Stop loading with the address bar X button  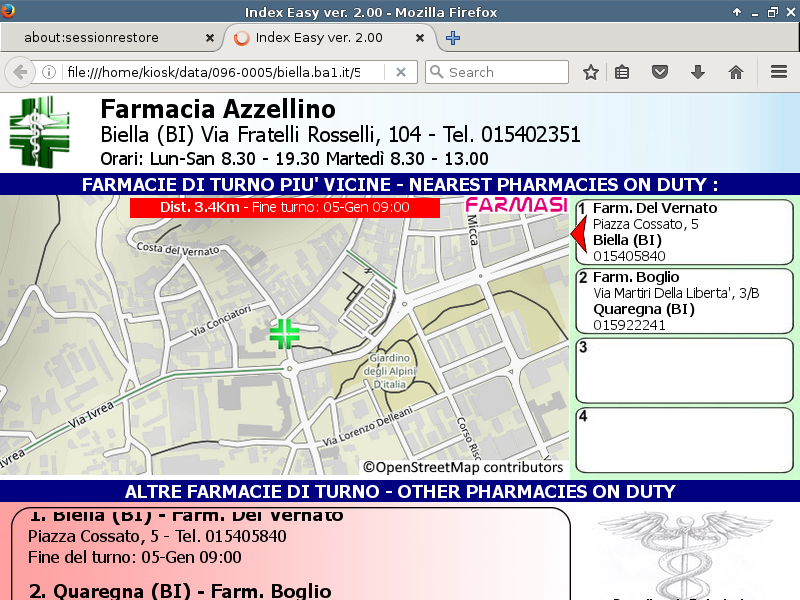click(401, 72)
